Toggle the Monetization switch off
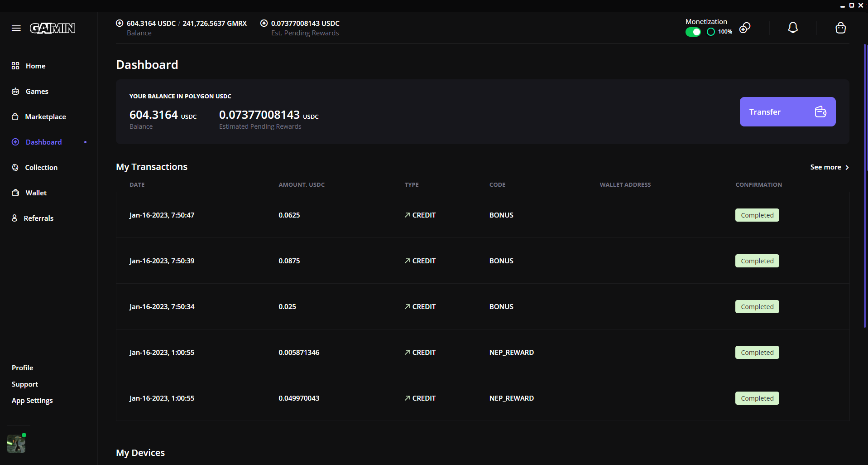The image size is (868, 465). [x=693, y=32]
